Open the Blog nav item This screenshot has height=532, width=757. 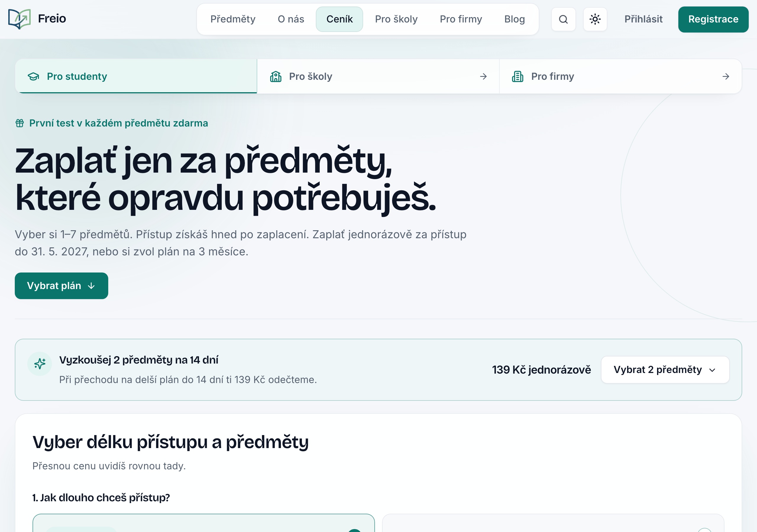click(x=514, y=19)
